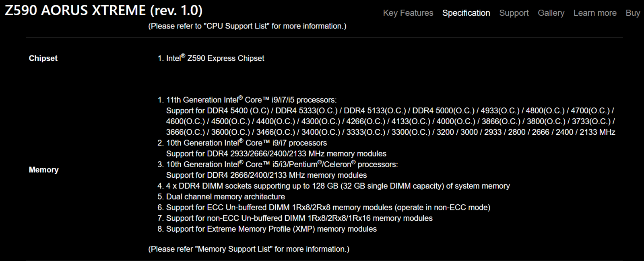Click the non-ECC Un-buffered DIMM support line
Viewport: 644px width, 261px height.
299,218
